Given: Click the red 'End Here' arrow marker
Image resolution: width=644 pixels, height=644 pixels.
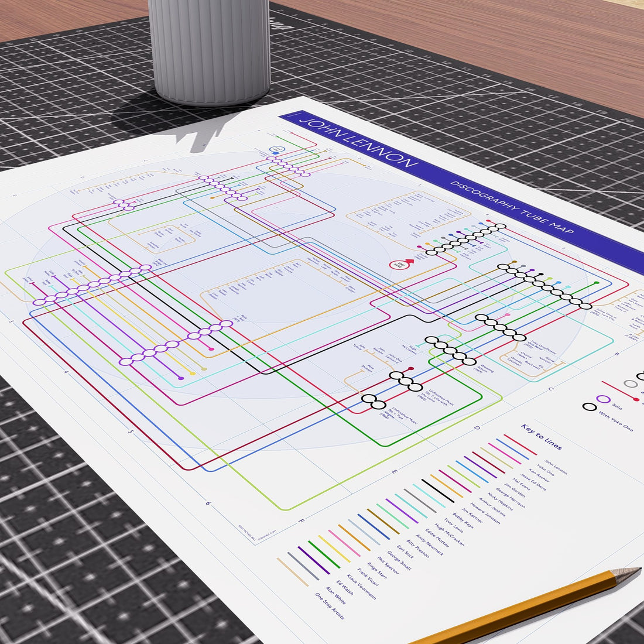Looking at the screenshot, I should (401, 263).
